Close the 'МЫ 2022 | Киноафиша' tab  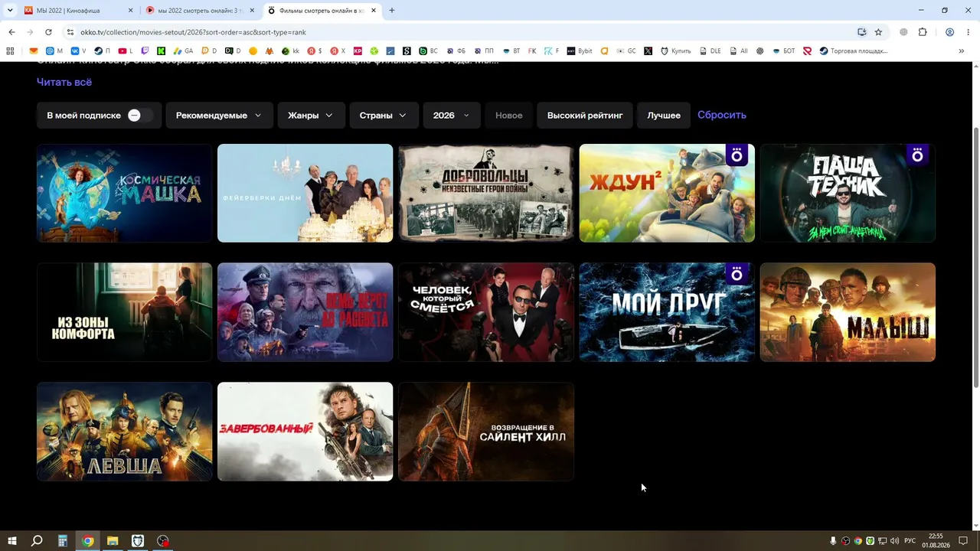tap(130, 11)
